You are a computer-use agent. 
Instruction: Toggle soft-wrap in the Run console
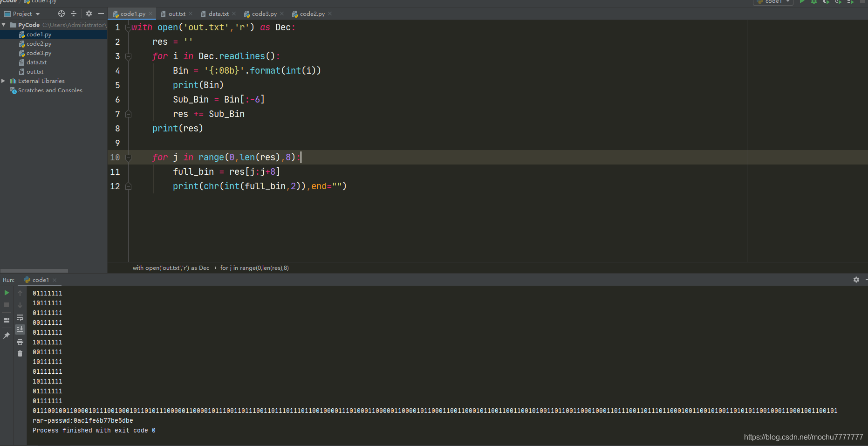coord(20,317)
